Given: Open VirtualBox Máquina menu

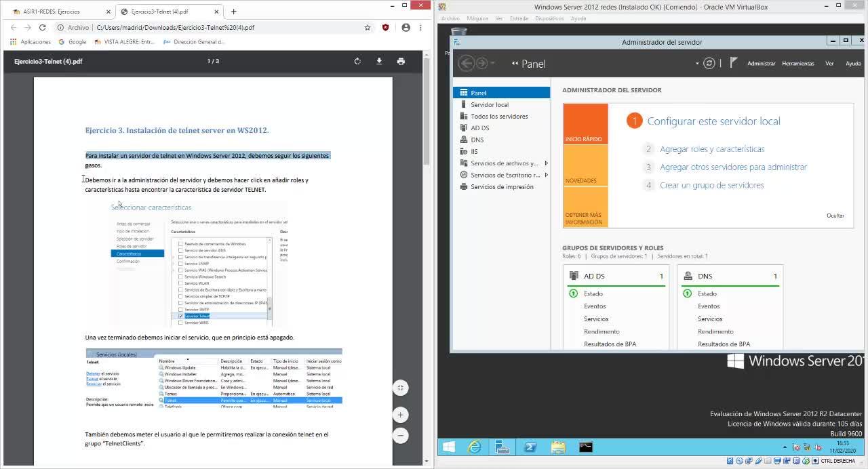Looking at the screenshot, I should pos(477,18).
